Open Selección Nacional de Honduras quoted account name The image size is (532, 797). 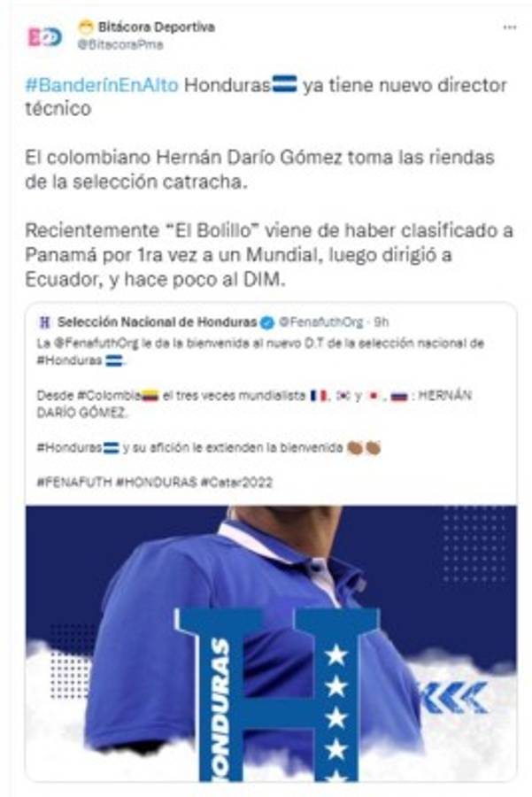157,321
